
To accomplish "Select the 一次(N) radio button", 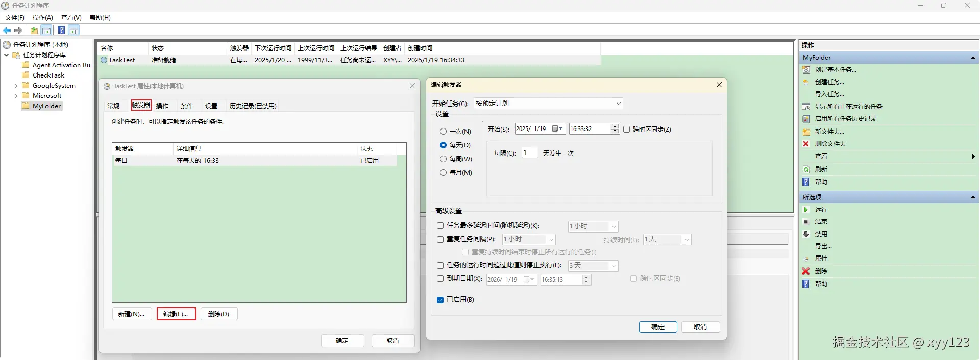I will click(443, 132).
